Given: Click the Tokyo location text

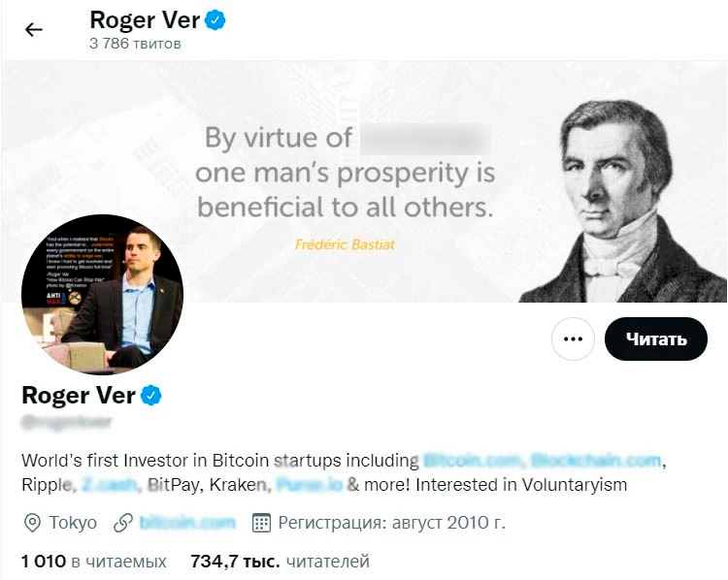Looking at the screenshot, I should coord(74,523).
